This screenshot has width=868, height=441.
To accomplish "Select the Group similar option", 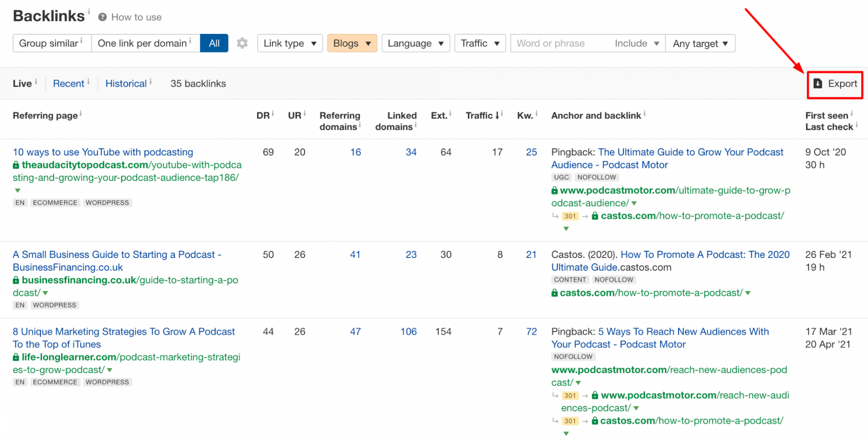I will [52, 43].
